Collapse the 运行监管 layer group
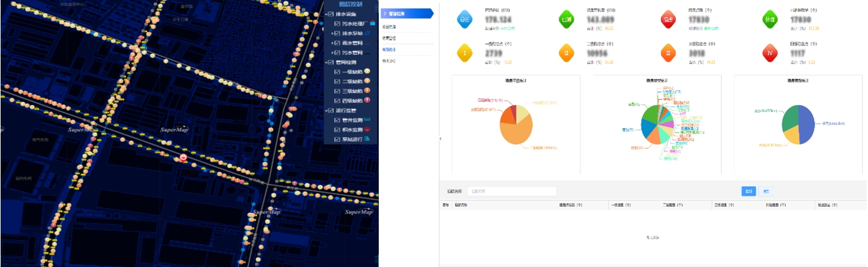This screenshot has height=267, width=868. tap(326, 111)
